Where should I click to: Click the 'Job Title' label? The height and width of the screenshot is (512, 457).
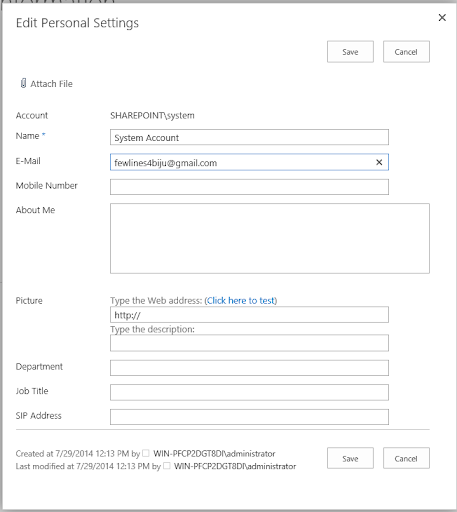(x=32, y=391)
